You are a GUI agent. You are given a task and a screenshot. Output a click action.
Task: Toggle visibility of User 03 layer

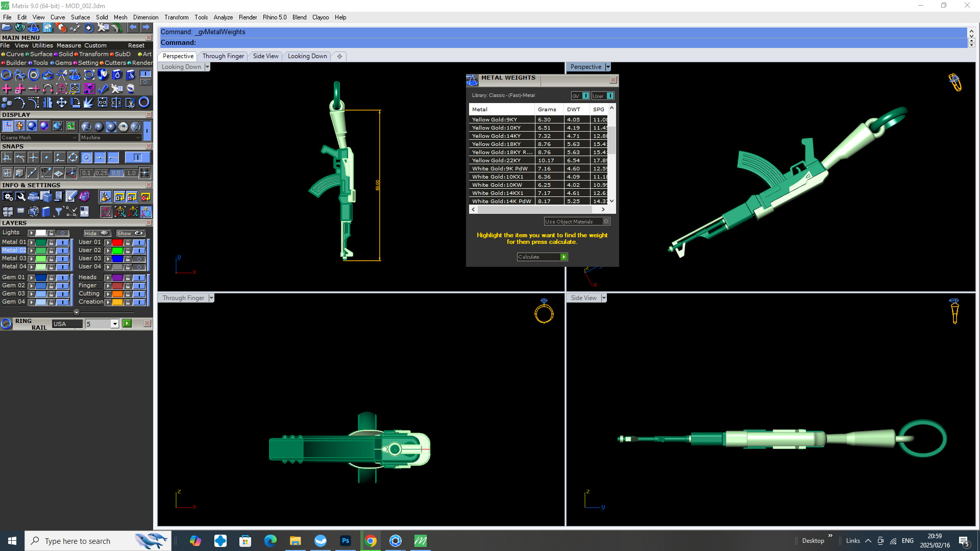139,259
